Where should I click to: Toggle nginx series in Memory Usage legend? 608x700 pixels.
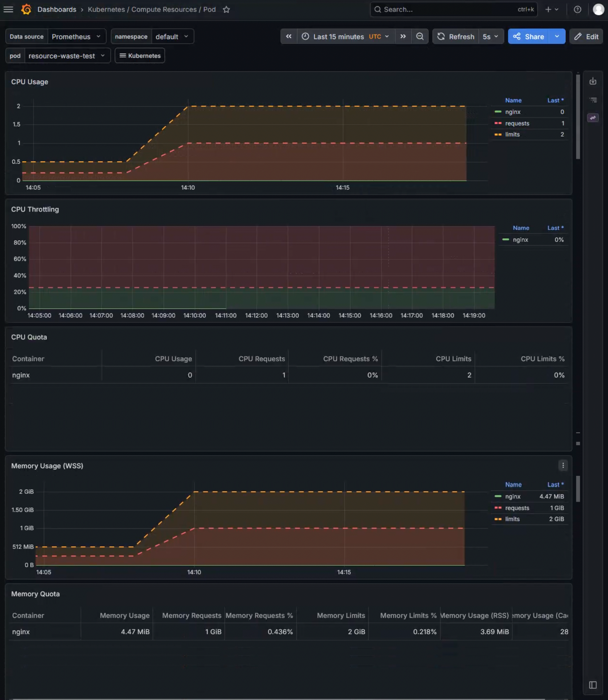pyautogui.click(x=512, y=496)
